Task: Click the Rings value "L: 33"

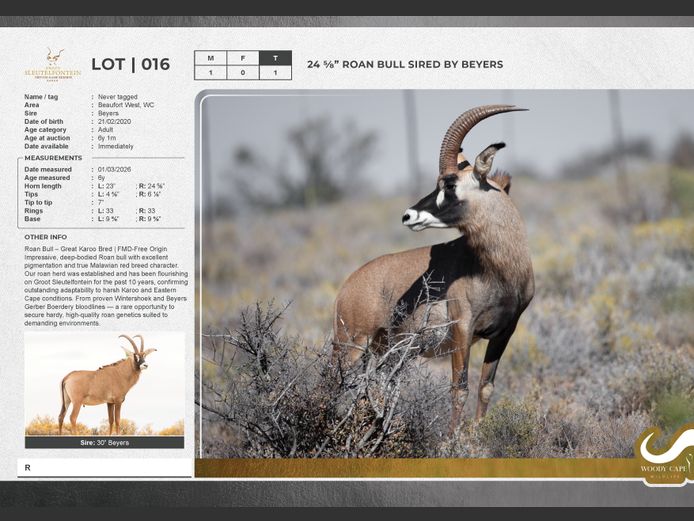Action: coord(106,211)
